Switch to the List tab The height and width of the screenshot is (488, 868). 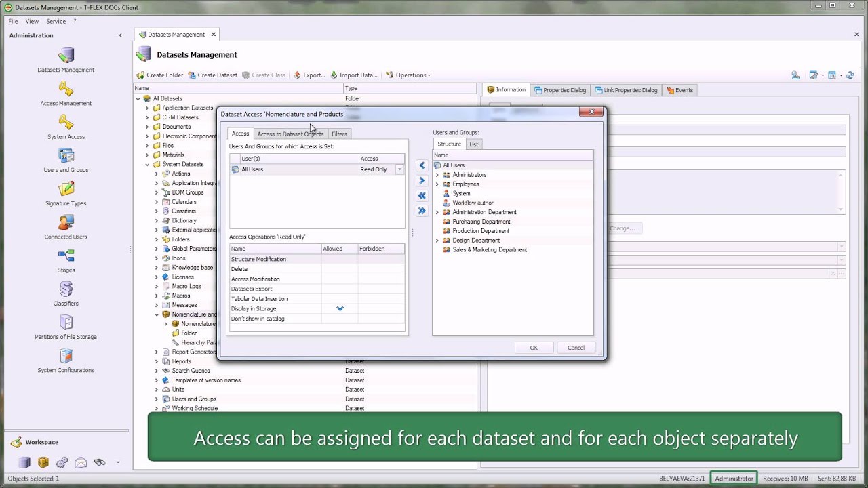[x=473, y=144]
